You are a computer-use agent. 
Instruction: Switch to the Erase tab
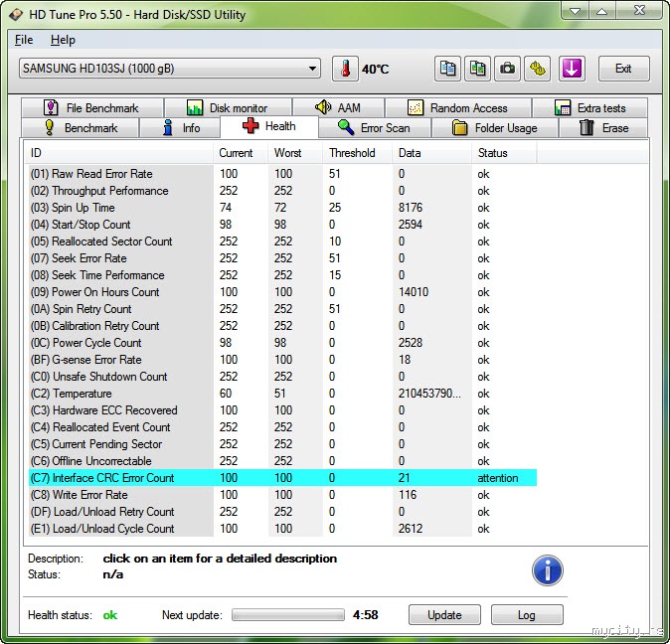pyautogui.click(x=603, y=127)
